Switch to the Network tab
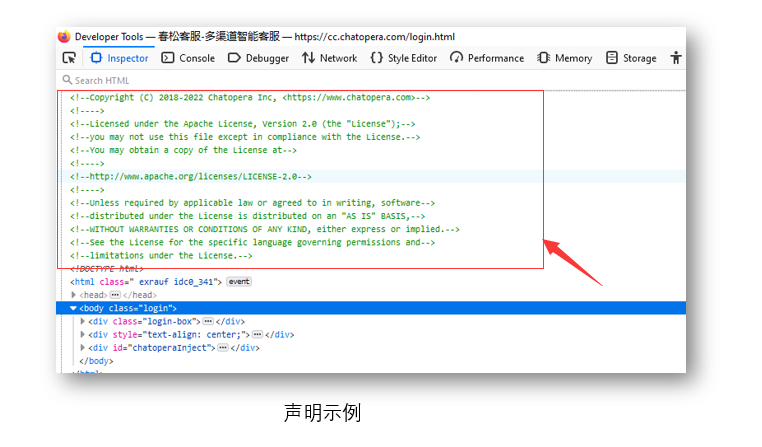This screenshot has width=762, height=447. [329, 58]
